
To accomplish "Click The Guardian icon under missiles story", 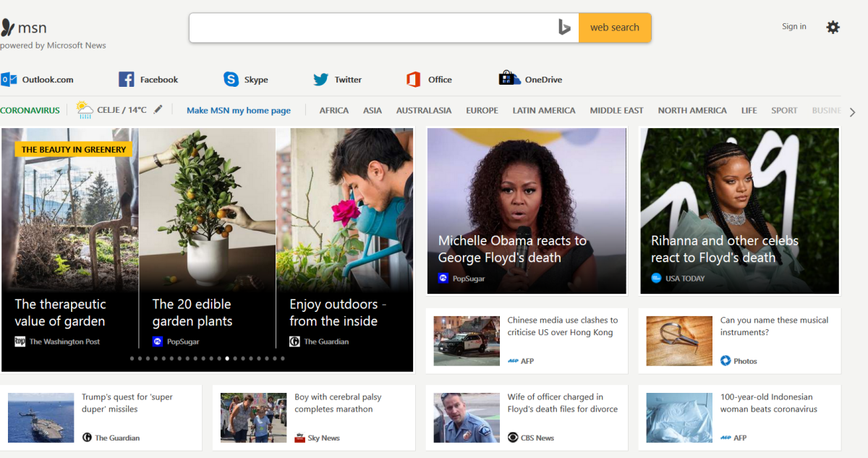I will click(87, 438).
